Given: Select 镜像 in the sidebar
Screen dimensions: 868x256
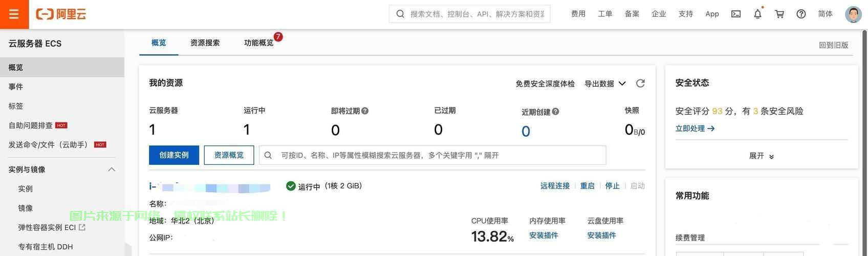Looking at the screenshot, I should pyautogui.click(x=26, y=208).
